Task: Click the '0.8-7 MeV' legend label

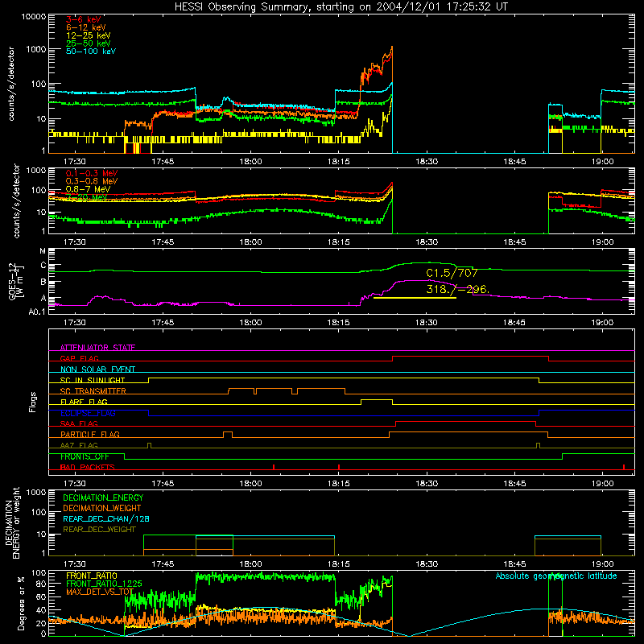Action: click(88, 189)
